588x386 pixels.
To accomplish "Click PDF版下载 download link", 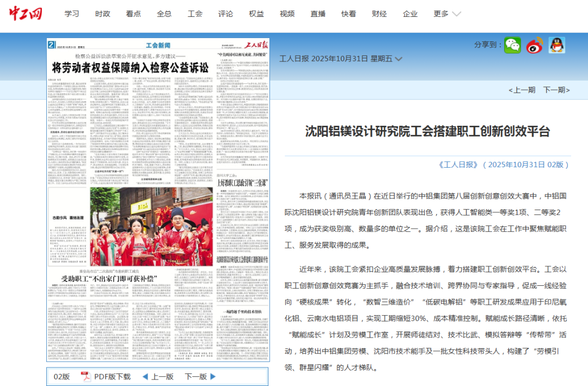I will pos(112,377).
